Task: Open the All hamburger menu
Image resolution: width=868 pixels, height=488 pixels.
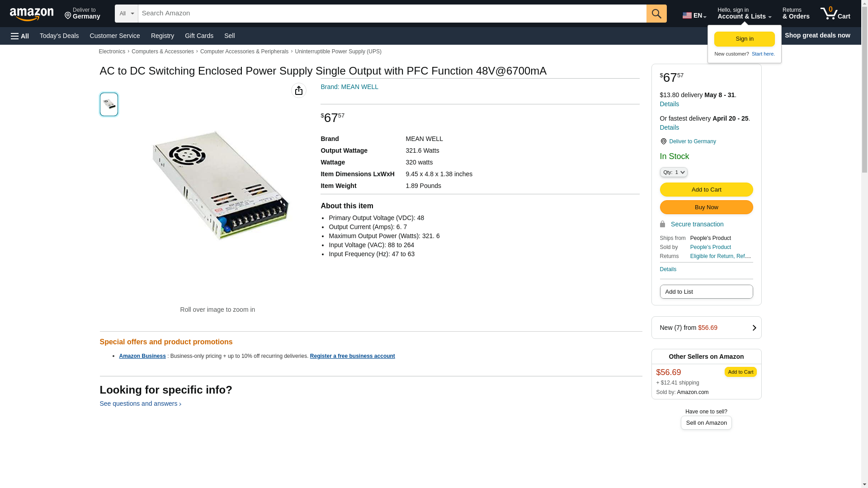Action: [x=20, y=36]
